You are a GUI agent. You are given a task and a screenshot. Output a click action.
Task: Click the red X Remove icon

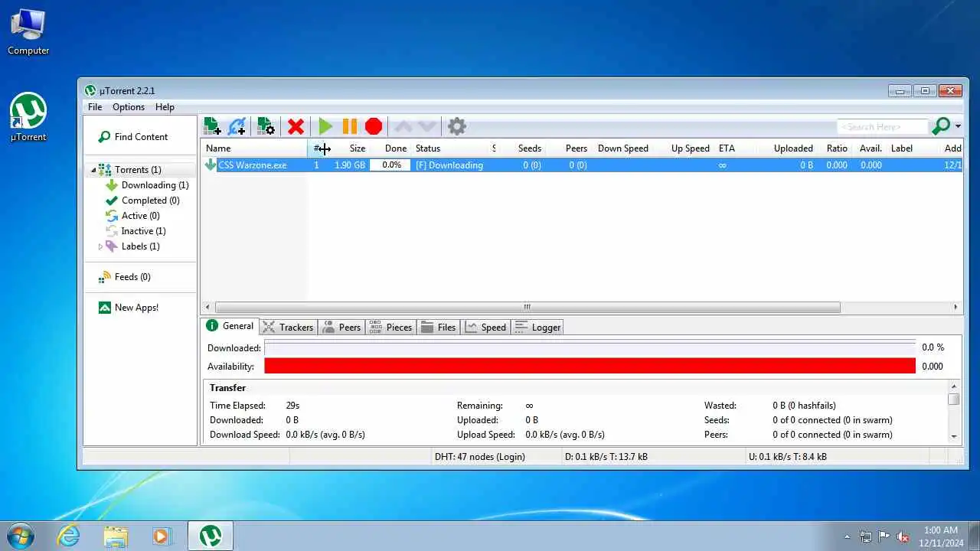pyautogui.click(x=296, y=126)
